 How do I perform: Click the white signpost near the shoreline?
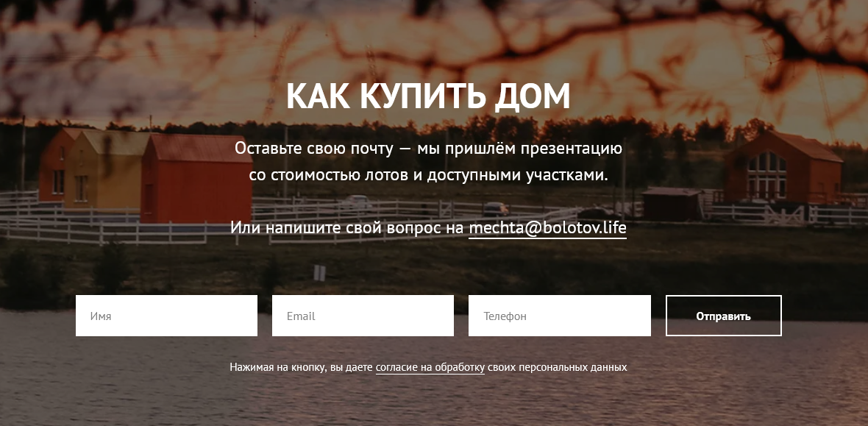tap(319, 272)
